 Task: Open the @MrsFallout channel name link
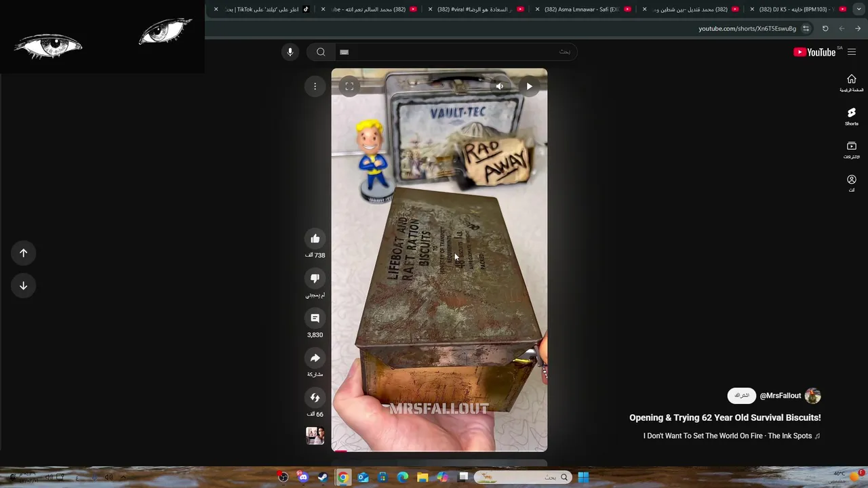coord(781,396)
